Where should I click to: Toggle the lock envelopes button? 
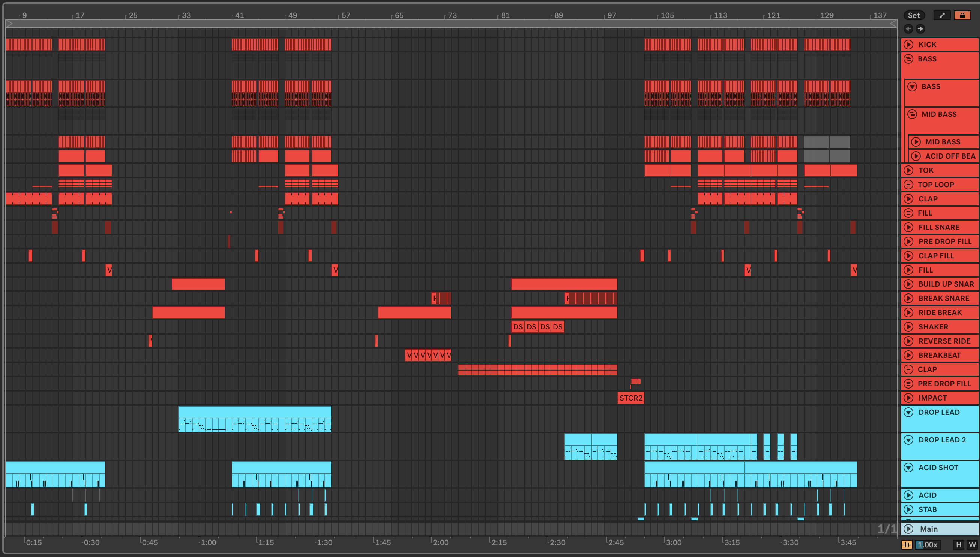[x=962, y=15]
